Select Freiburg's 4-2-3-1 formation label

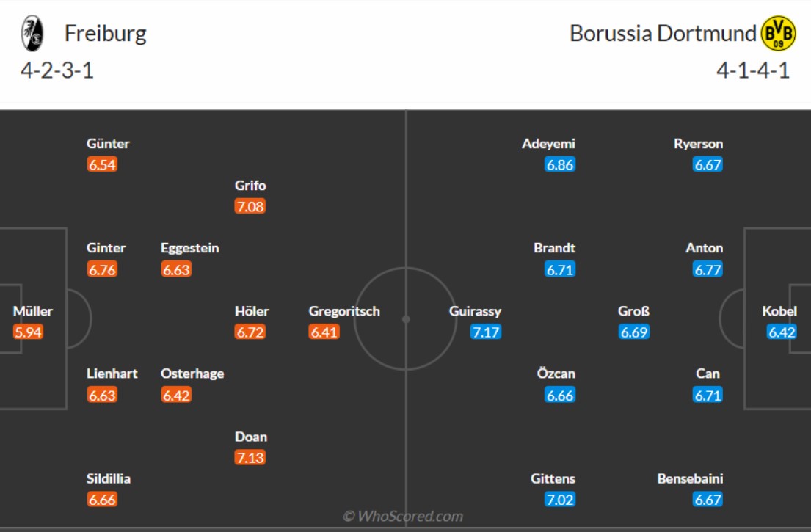[57, 70]
